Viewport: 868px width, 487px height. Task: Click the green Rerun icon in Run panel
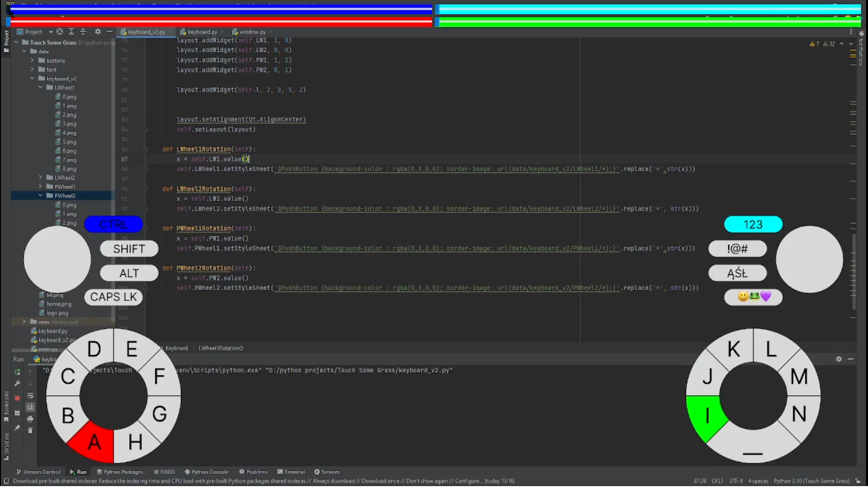point(17,372)
